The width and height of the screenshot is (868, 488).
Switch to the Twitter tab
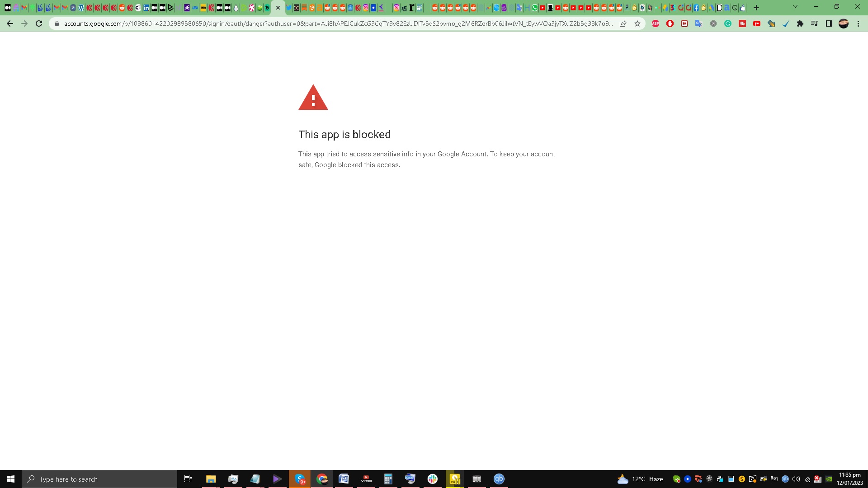point(288,8)
